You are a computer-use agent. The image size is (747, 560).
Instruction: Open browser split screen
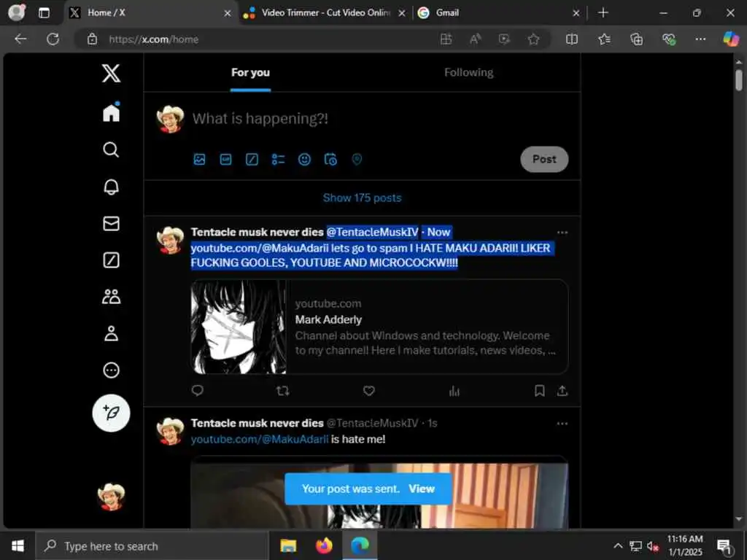(572, 39)
